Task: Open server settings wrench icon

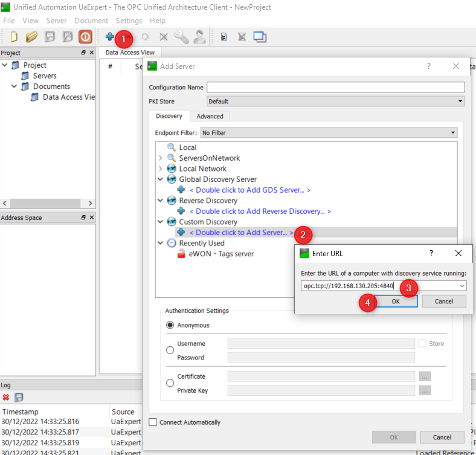Action: [x=182, y=37]
